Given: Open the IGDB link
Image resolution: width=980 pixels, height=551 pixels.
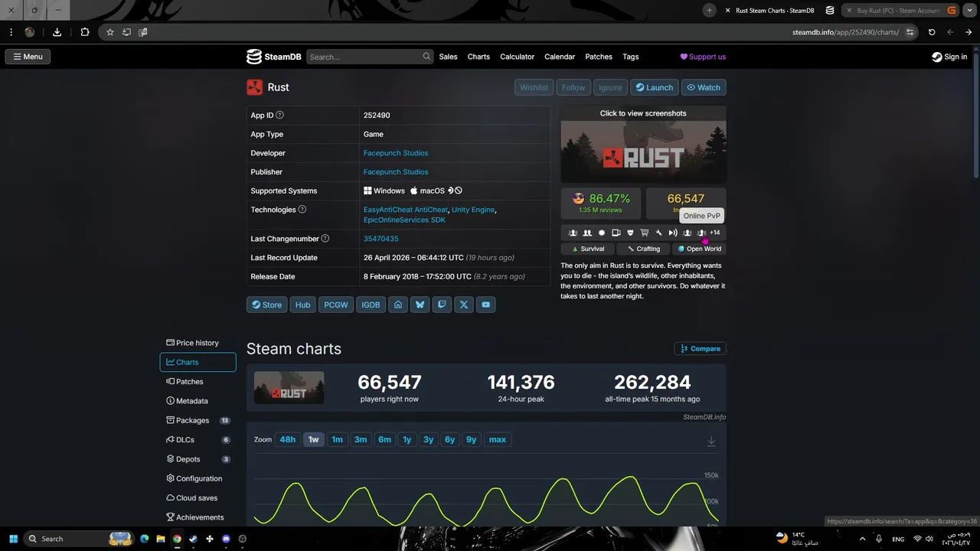Looking at the screenshot, I should 371,305.
